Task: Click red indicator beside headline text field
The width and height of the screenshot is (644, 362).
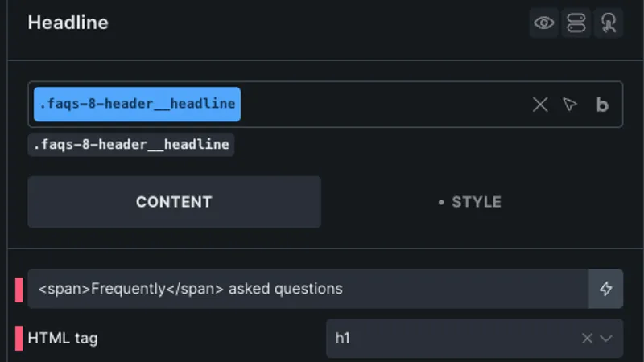Action: click(19, 290)
